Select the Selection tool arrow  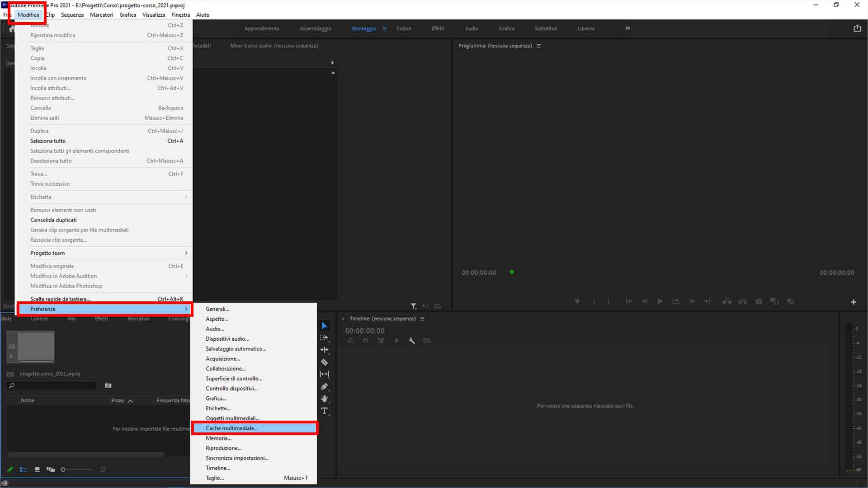click(x=325, y=325)
